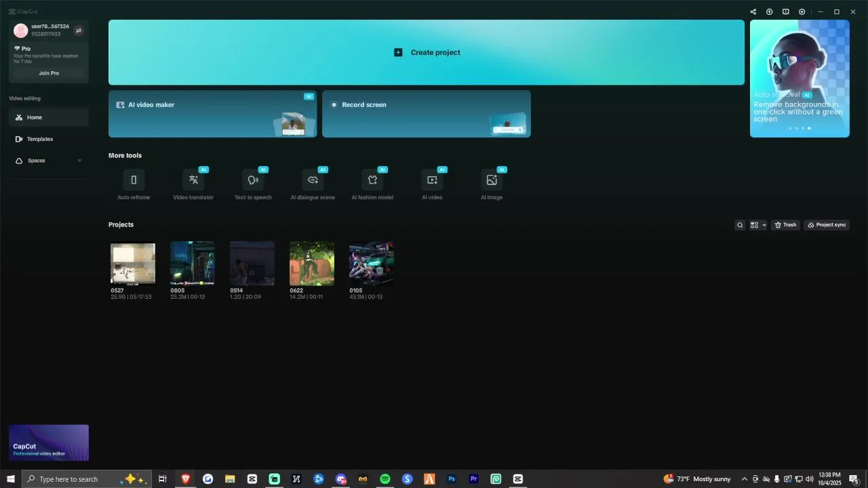Open project 0514 thumbnail
Image resolution: width=868 pixels, height=488 pixels.
click(252, 263)
